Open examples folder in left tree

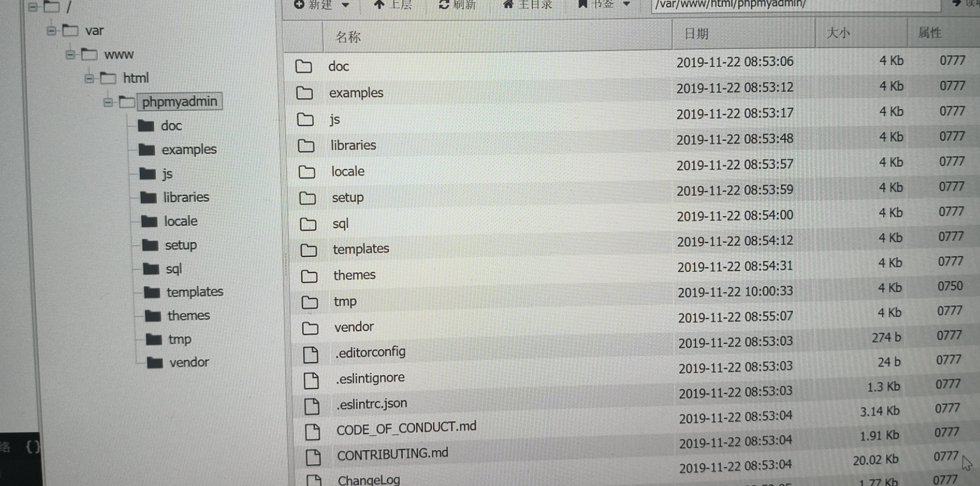tap(189, 149)
